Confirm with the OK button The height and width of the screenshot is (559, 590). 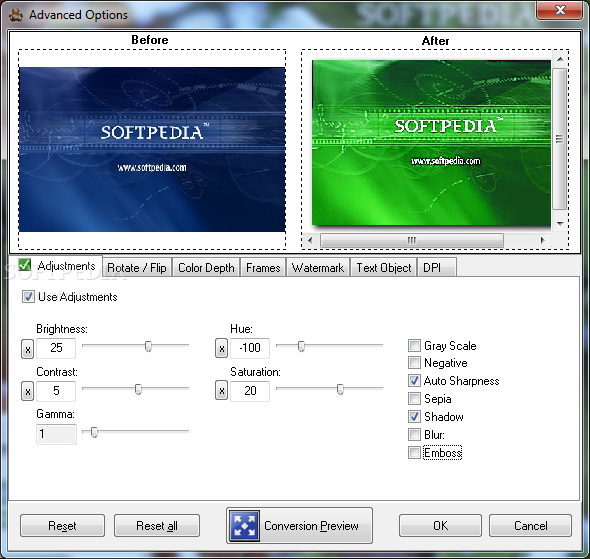[440, 526]
